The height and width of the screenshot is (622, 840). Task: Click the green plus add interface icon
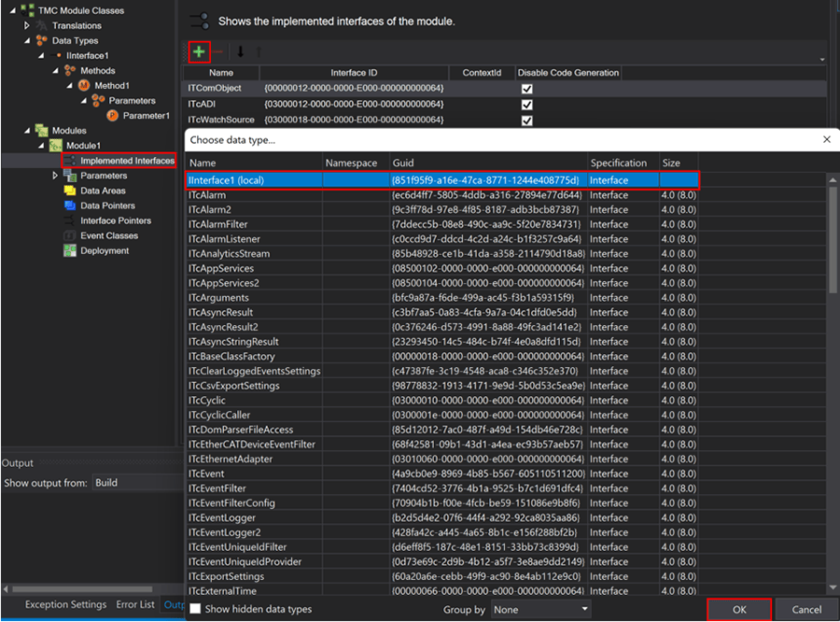point(199,51)
